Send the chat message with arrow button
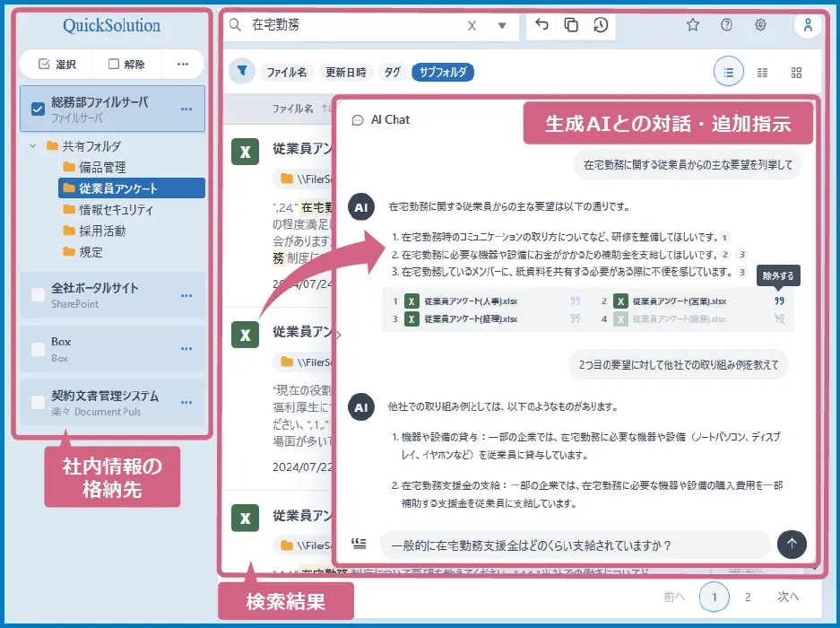Screen dimensions: 840x628 (792, 545)
